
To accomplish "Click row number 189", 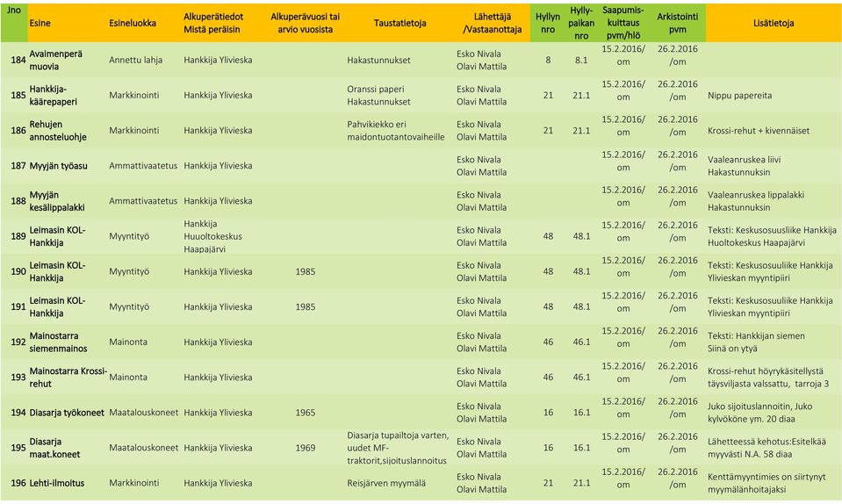I will point(18,236).
